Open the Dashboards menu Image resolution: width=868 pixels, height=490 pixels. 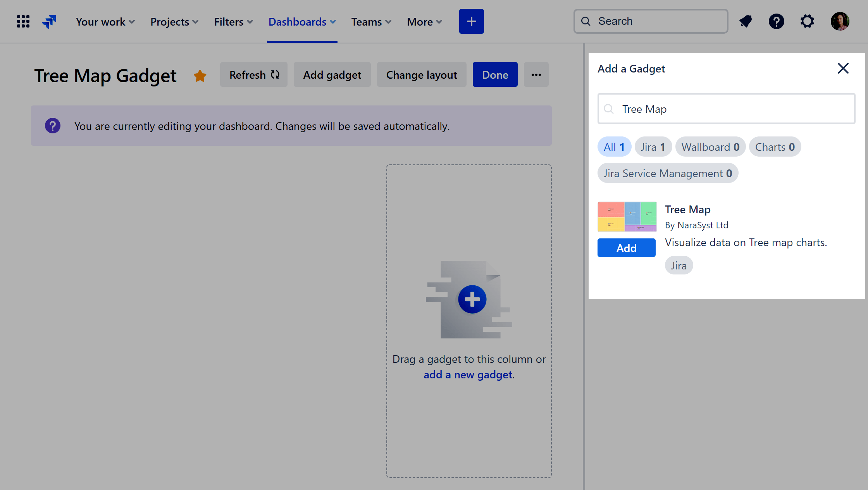click(x=302, y=22)
